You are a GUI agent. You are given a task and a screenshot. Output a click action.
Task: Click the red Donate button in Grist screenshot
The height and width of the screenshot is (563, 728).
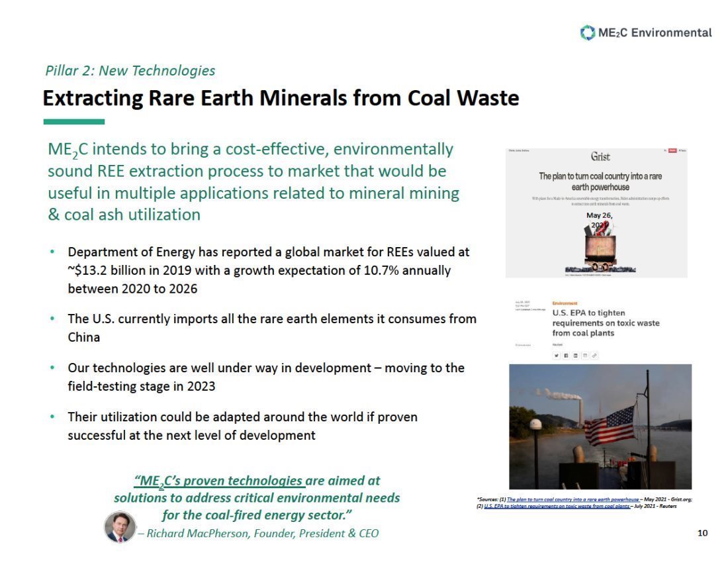(672, 151)
